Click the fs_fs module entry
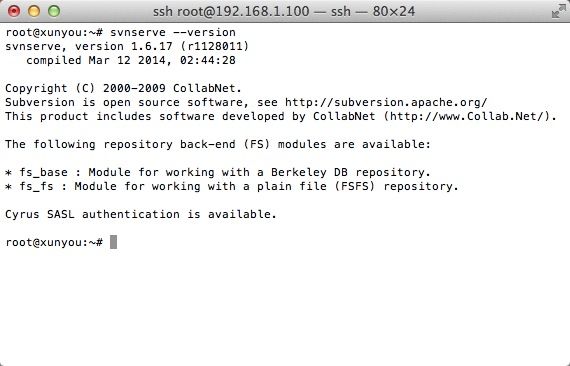Viewport: 570px width, 366px height. point(232,186)
